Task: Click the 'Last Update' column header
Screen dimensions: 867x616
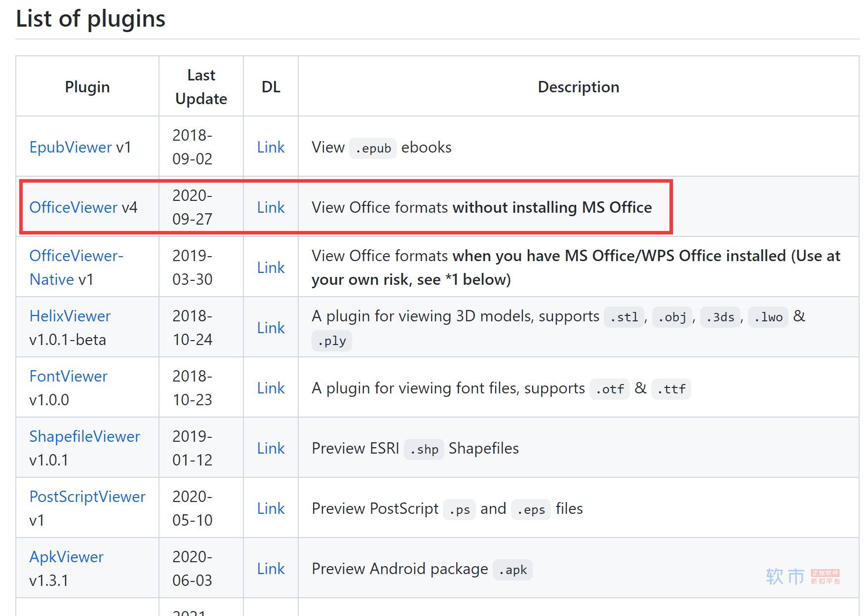Action: [x=201, y=87]
